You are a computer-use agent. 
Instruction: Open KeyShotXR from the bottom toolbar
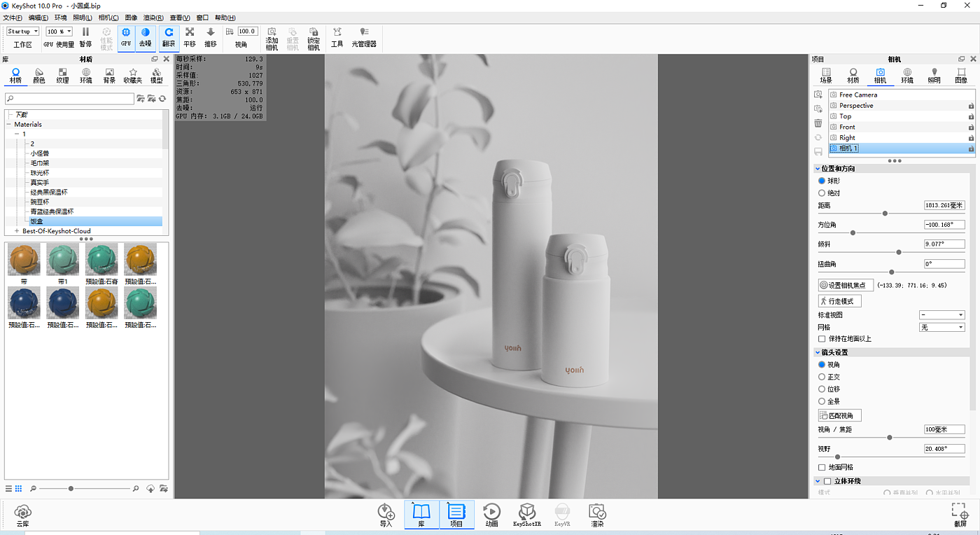(x=527, y=515)
